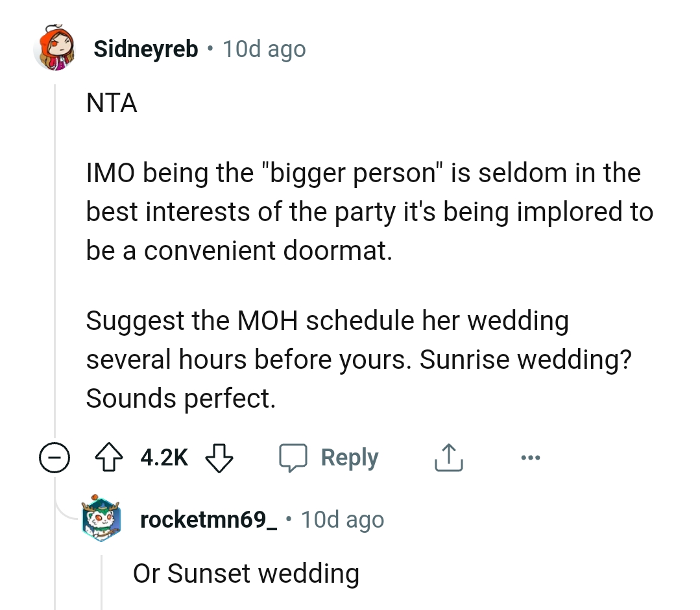
Task: Click the 4.2K vote count
Action: [163, 457]
